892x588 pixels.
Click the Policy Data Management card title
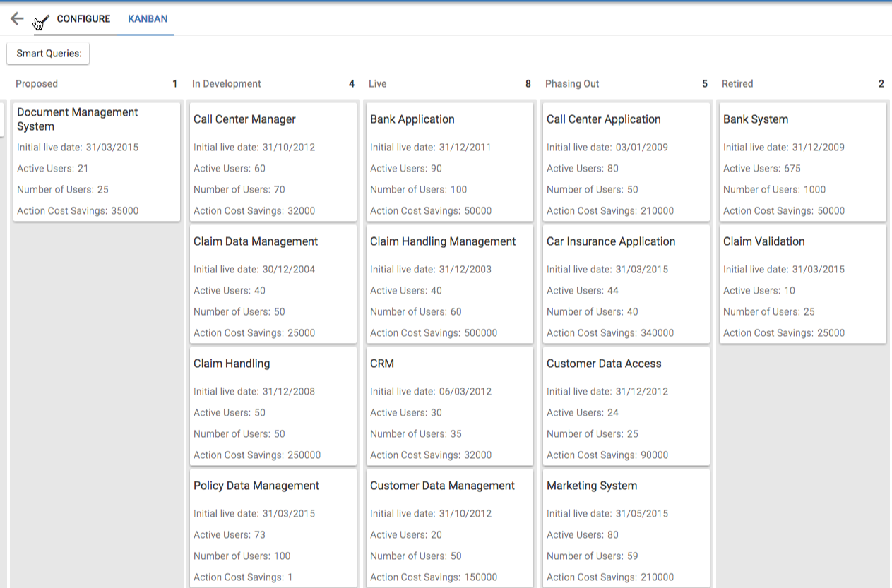pos(256,486)
